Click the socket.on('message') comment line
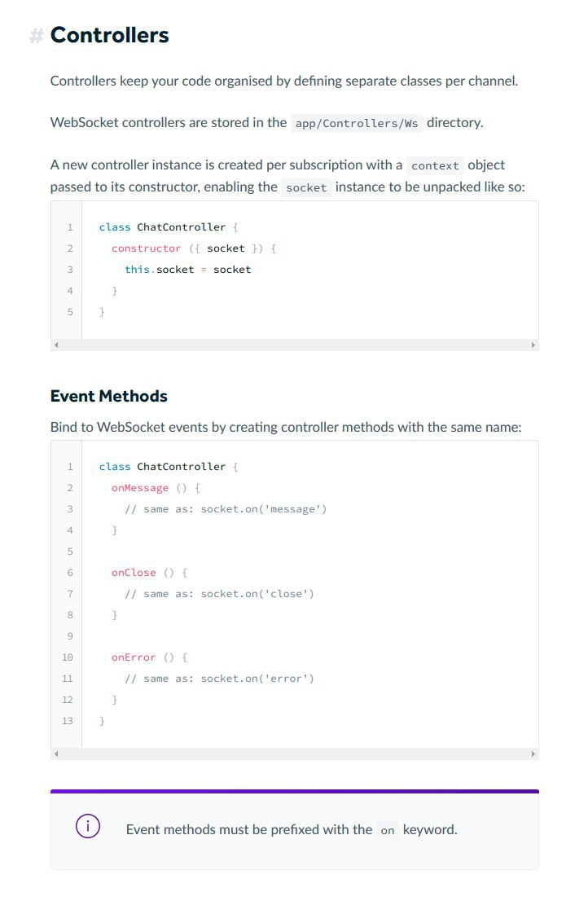Screen dimensions: 588x901 point(226,509)
